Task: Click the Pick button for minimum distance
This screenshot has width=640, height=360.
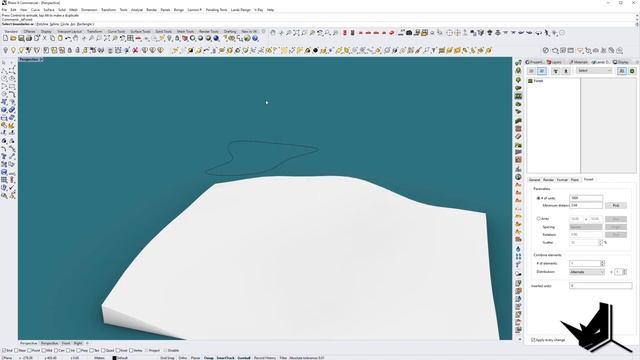Action: pyautogui.click(x=616, y=205)
